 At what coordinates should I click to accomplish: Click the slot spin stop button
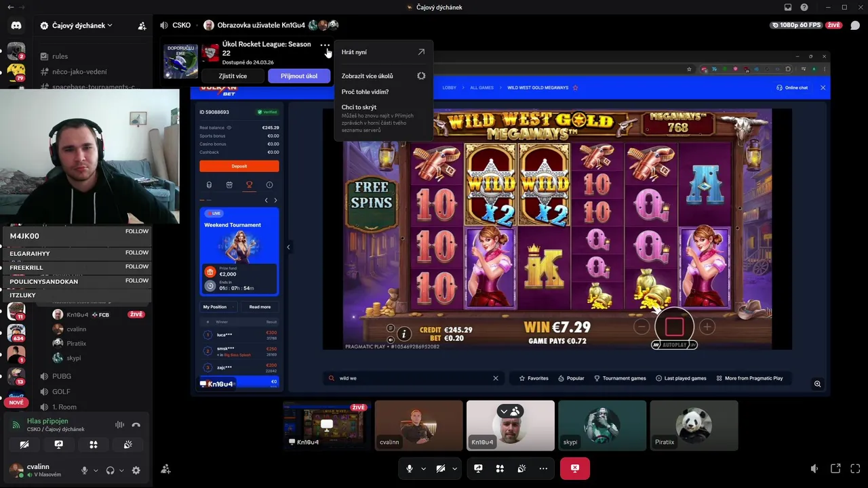(674, 327)
